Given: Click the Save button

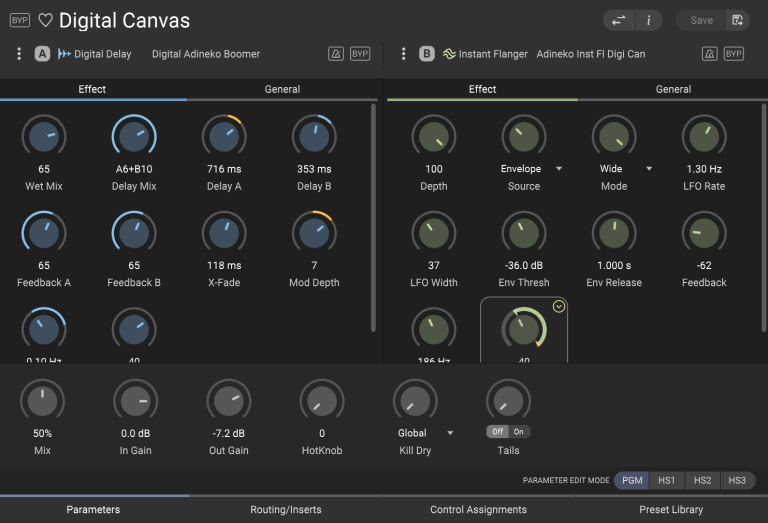Looking at the screenshot, I should pyautogui.click(x=701, y=20).
